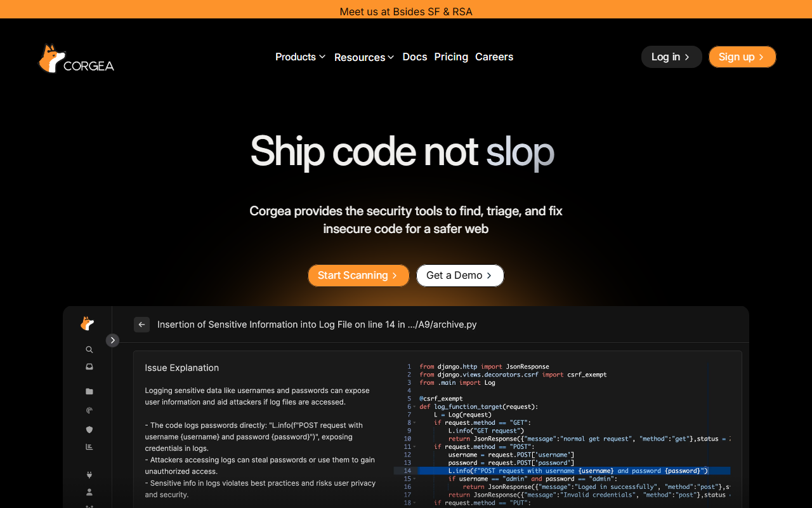Collapse the code fold at line 8
The width and height of the screenshot is (812, 508).
click(x=414, y=423)
